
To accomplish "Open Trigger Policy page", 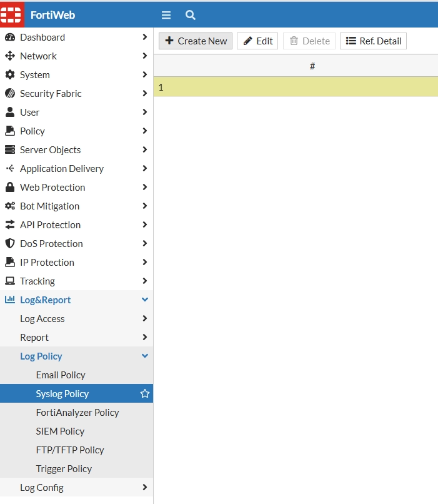I will coord(64,468).
